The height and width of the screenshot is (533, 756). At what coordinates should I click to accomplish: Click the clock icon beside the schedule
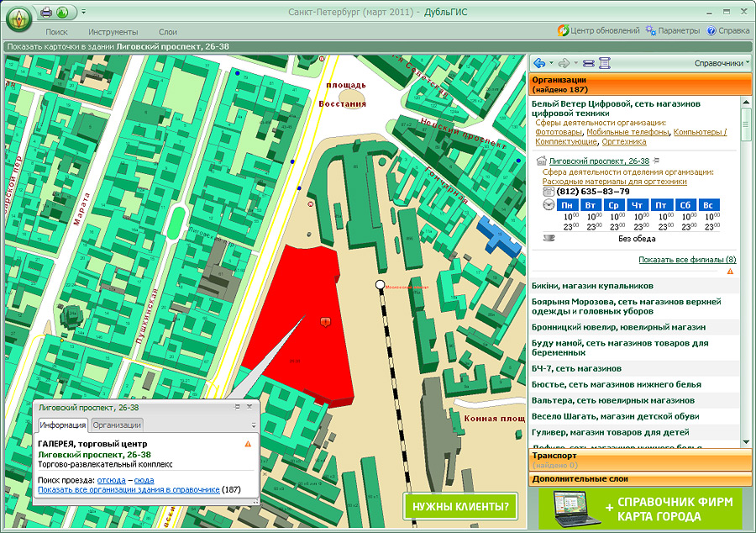[x=549, y=204]
